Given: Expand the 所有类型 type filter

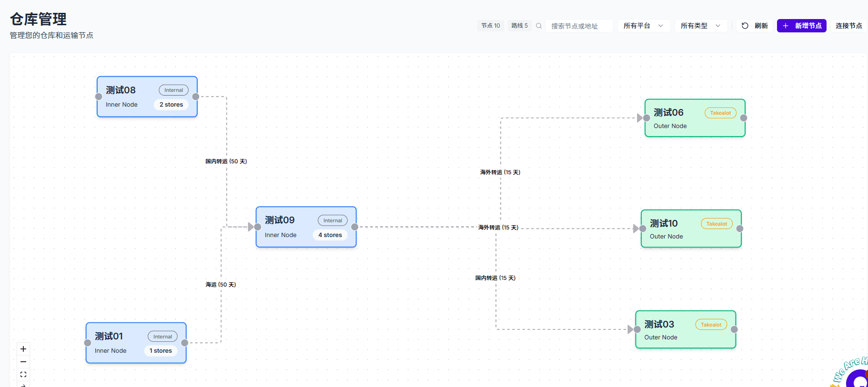Looking at the screenshot, I should coord(700,26).
